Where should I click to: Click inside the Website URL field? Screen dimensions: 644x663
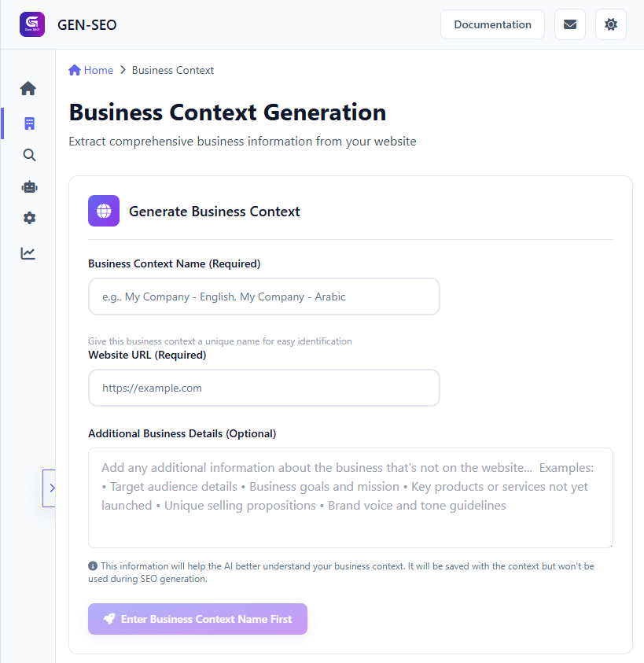[263, 388]
